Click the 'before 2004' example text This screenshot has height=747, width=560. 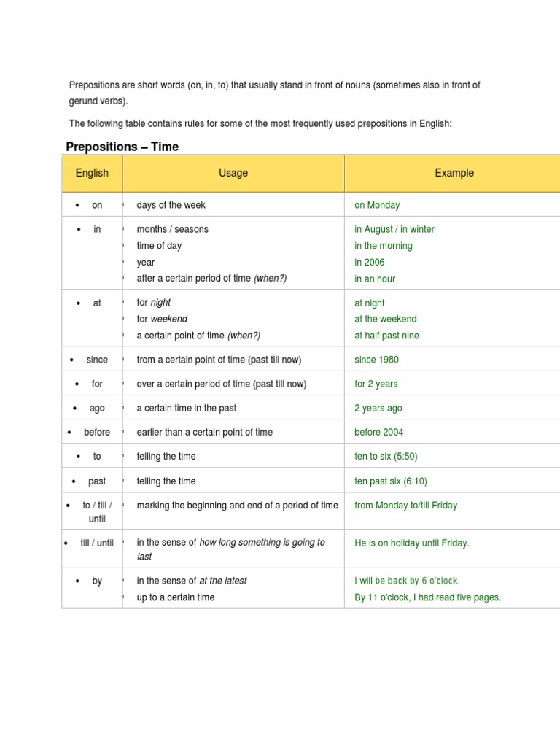tap(378, 432)
